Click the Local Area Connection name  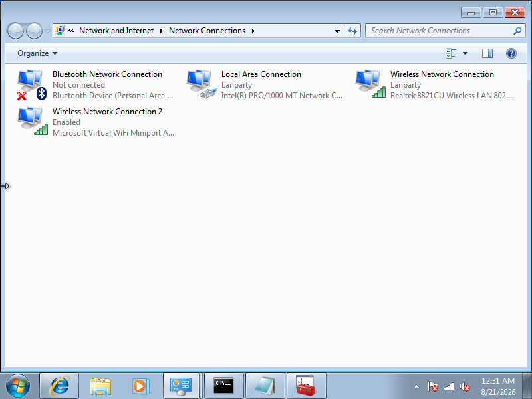point(261,74)
